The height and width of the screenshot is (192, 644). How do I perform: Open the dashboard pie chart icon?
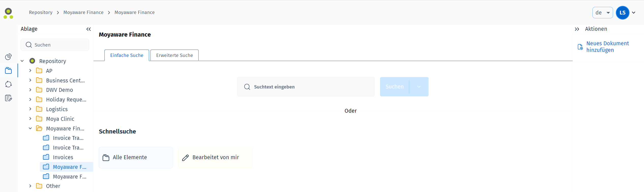point(8,57)
